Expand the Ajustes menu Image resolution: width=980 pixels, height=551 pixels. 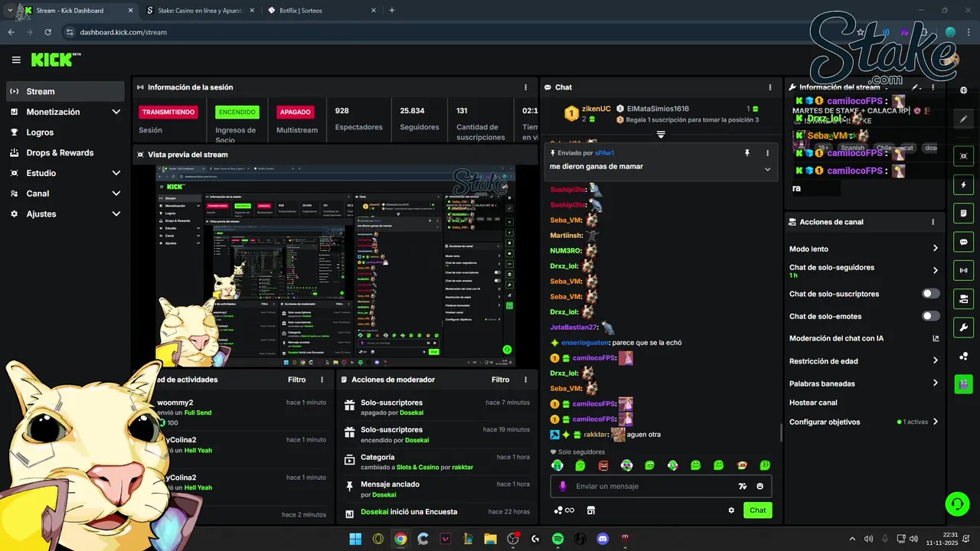[65, 214]
